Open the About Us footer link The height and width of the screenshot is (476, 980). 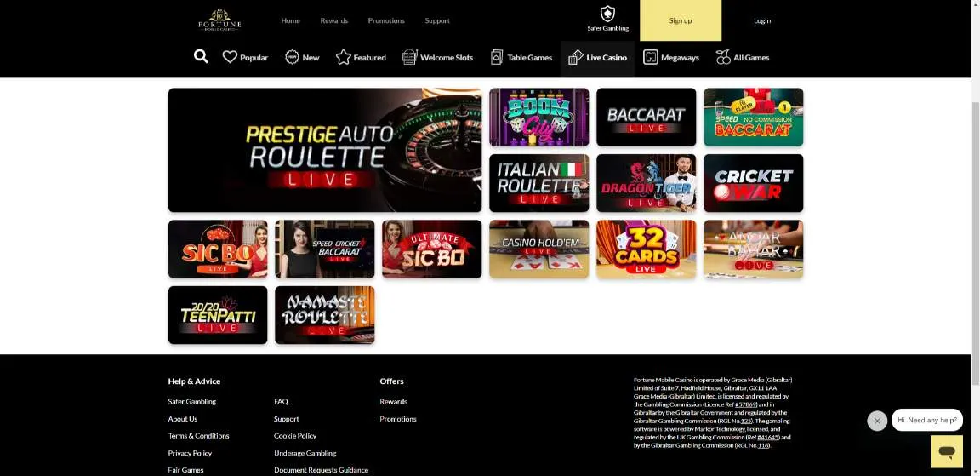pyautogui.click(x=183, y=419)
